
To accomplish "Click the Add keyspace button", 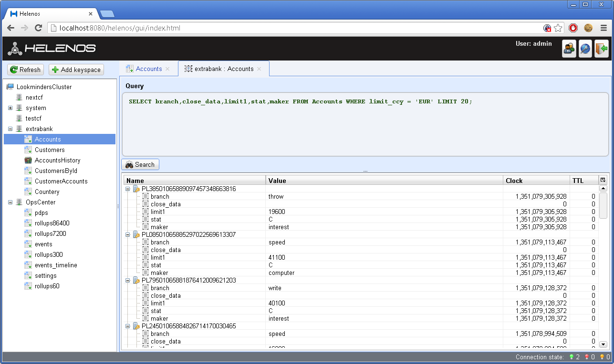I will coord(76,70).
